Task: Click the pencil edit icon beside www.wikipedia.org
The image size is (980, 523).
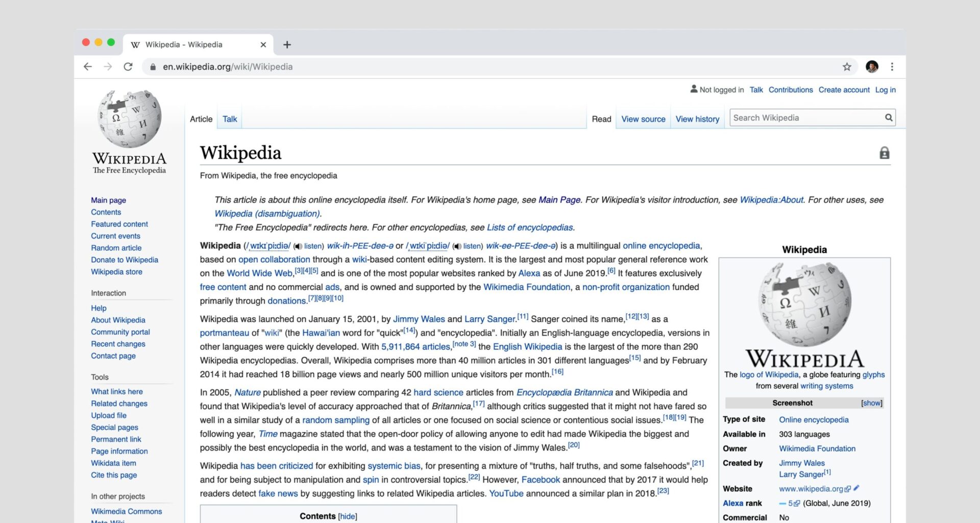Action: point(855,489)
